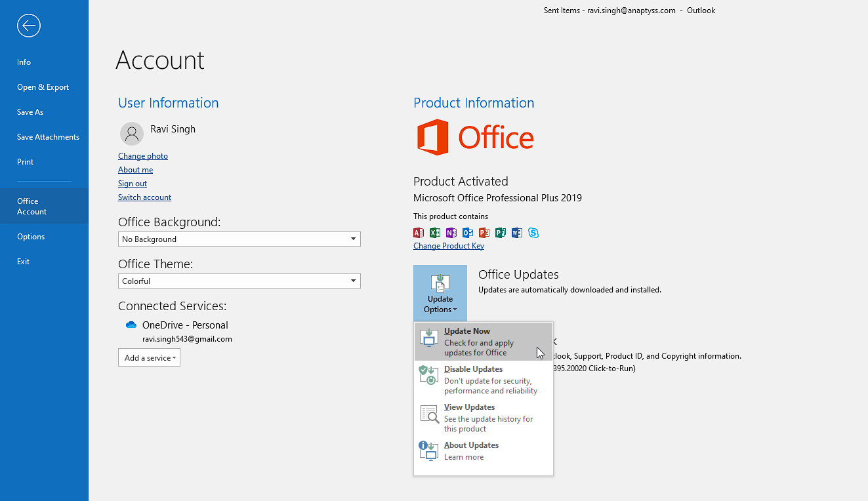Click the Change photo link
Screen dimensions: 868x501
pyautogui.click(x=143, y=156)
